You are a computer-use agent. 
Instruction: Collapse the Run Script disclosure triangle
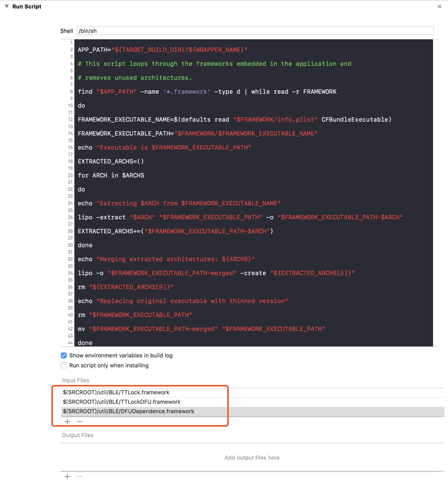tap(7, 6)
